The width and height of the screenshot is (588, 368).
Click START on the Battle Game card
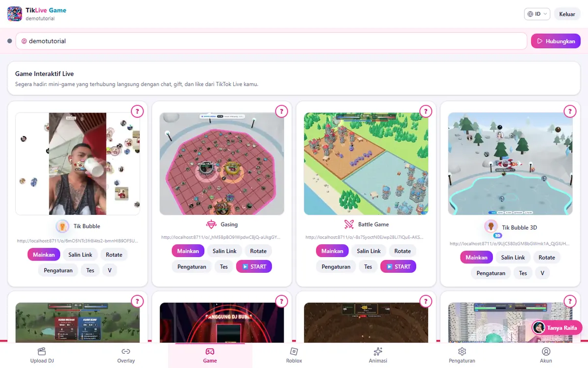tap(398, 266)
